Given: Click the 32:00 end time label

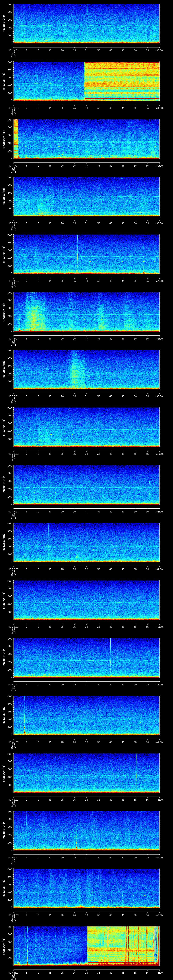Looking at the screenshot, I should coord(160,166).
